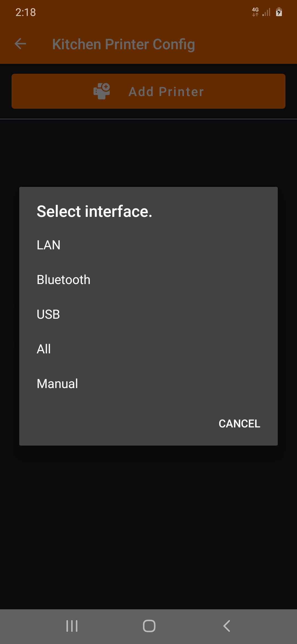This screenshot has width=297, height=644.
Task: Choose Bluetooth interface option
Action: coord(64,280)
